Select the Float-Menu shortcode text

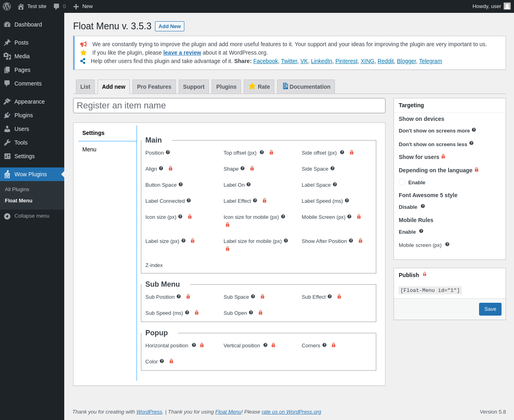pos(430,290)
